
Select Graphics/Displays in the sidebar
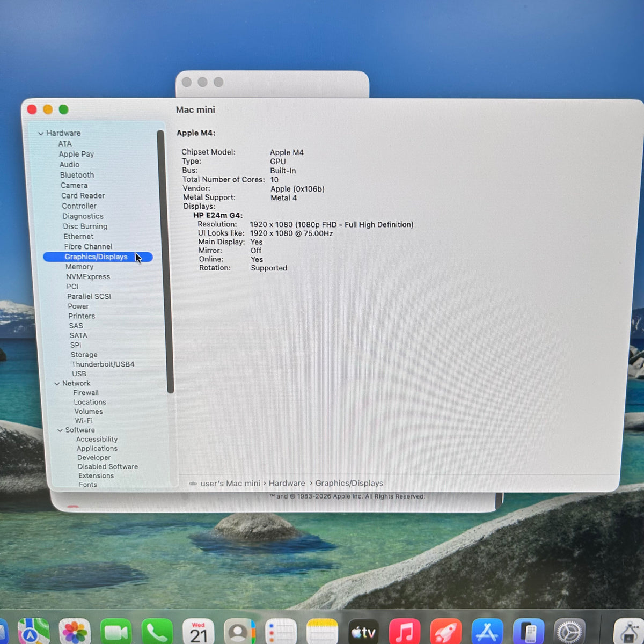(98, 257)
